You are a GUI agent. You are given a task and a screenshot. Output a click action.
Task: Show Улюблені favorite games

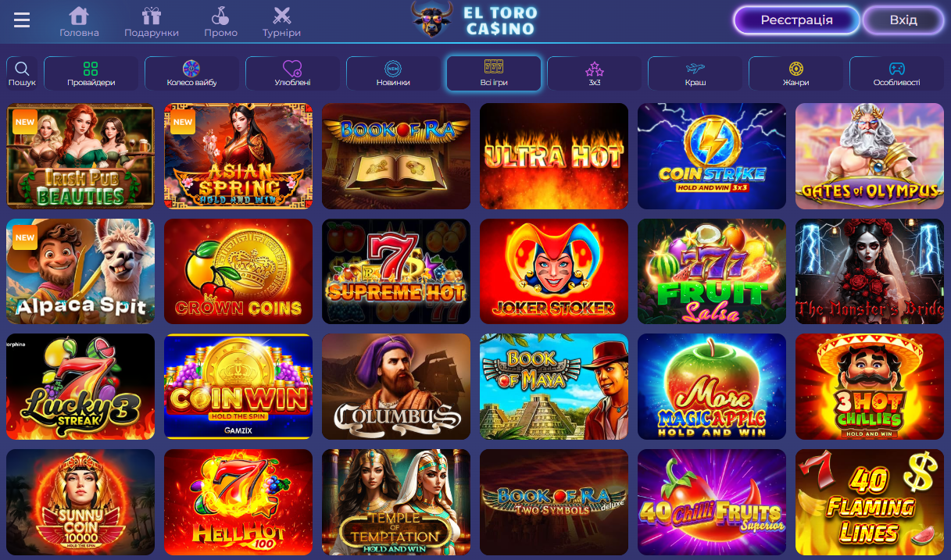(292, 73)
